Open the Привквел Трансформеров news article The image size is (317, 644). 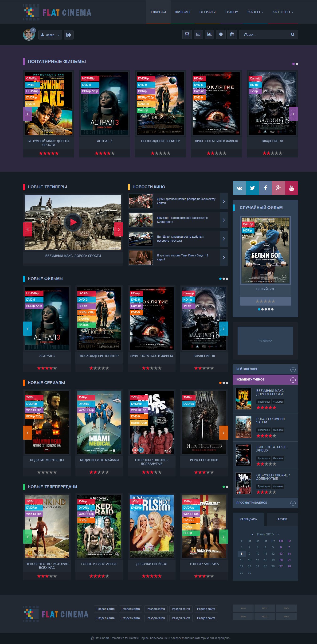182,220
